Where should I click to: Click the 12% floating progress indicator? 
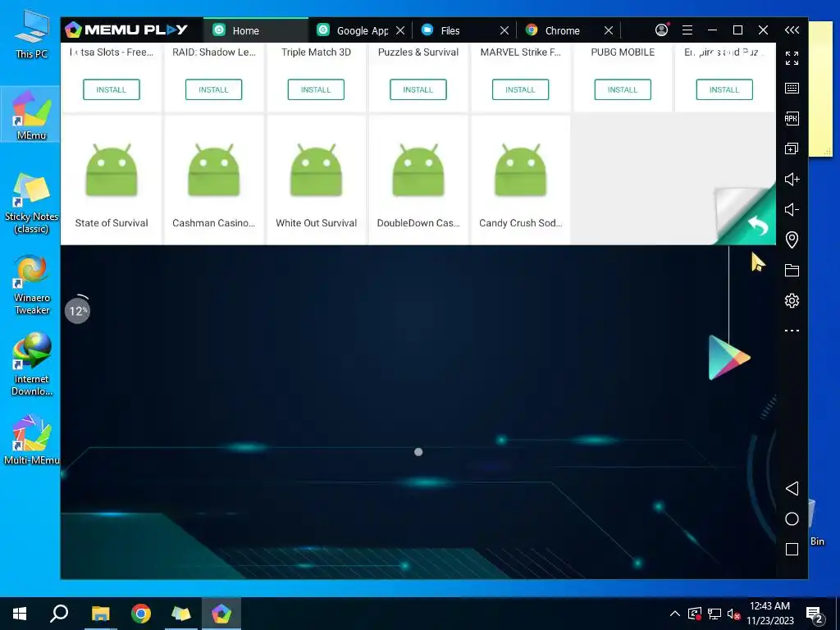78,310
